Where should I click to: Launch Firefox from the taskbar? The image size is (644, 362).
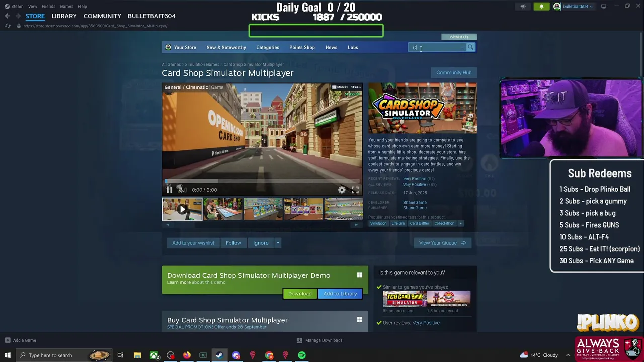(x=187, y=355)
